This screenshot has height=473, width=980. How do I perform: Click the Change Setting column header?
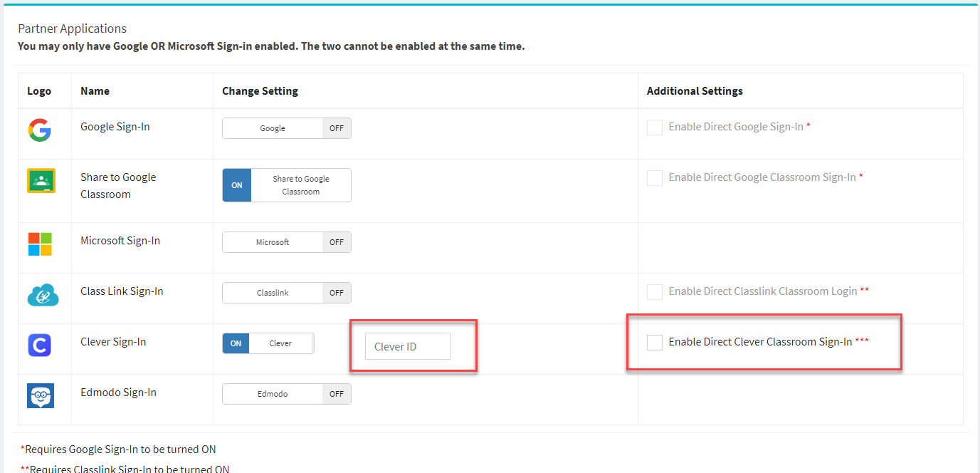pos(260,91)
